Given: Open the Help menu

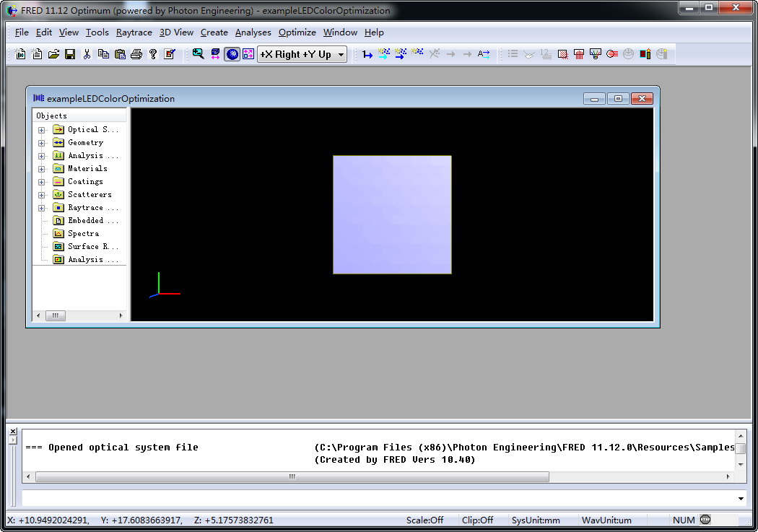Looking at the screenshot, I should [x=374, y=32].
